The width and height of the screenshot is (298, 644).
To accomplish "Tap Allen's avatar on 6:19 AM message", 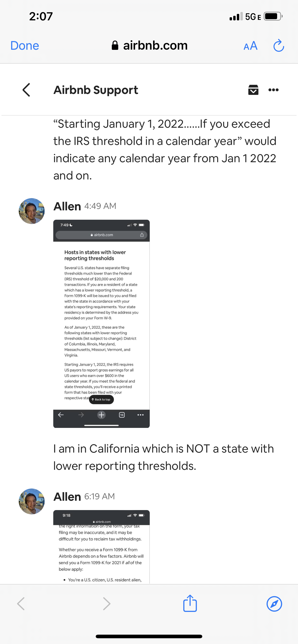I will (x=32, y=501).
